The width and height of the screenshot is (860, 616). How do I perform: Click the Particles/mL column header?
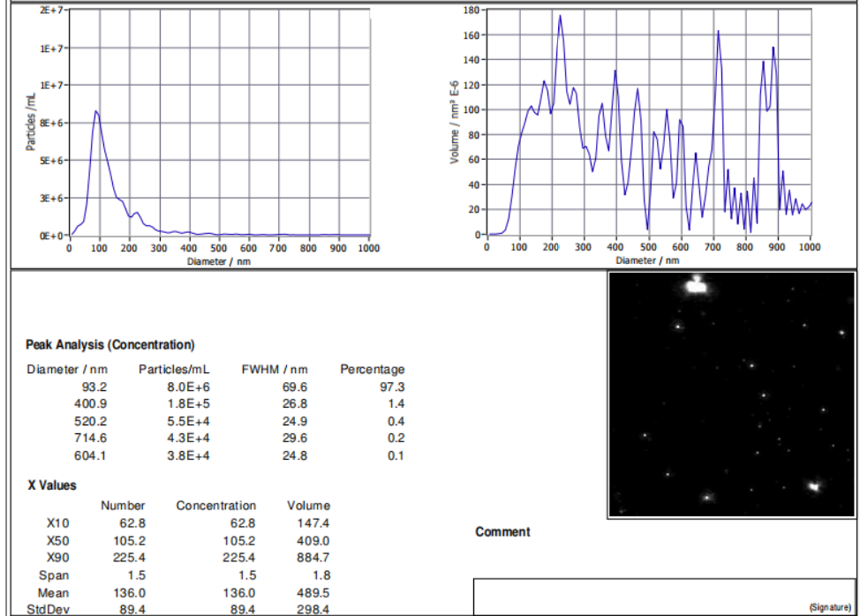(174, 369)
